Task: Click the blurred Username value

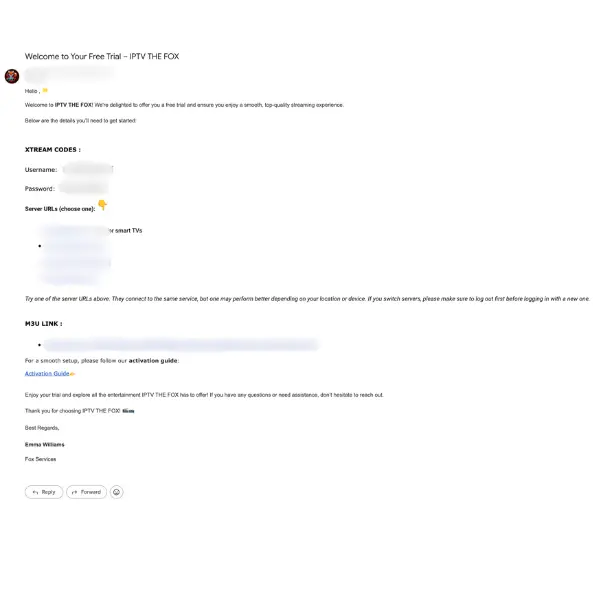Action: coord(87,169)
